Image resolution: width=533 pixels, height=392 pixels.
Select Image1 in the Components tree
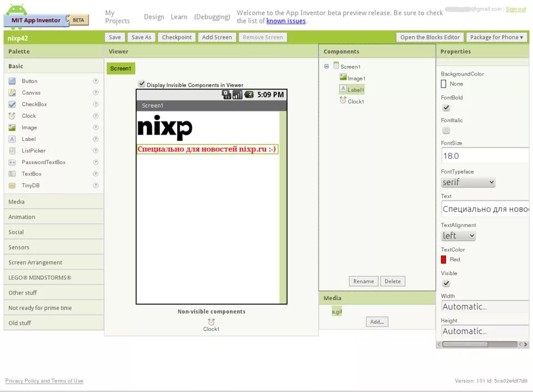353,78
